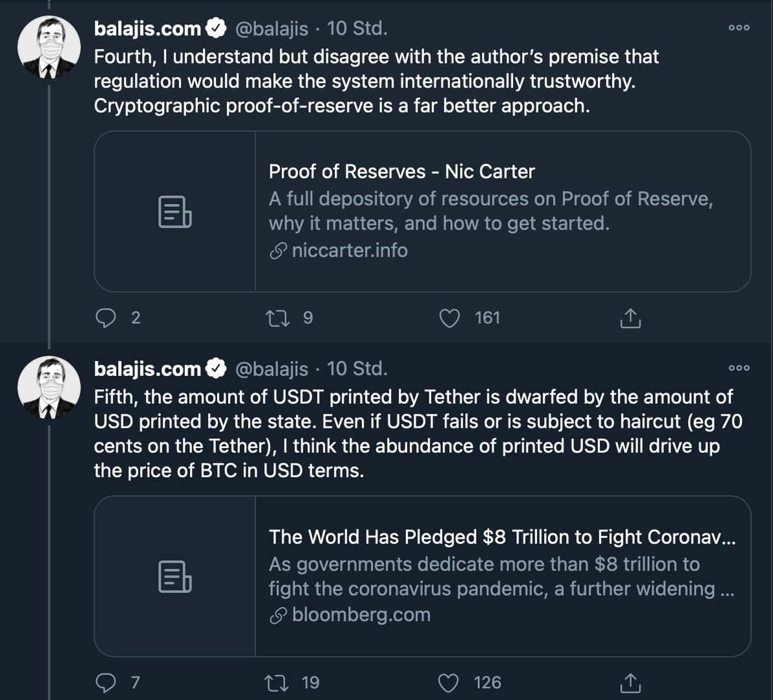773x700 pixels.
Task: Open more options for the first tweet
Action: (739, 28)
